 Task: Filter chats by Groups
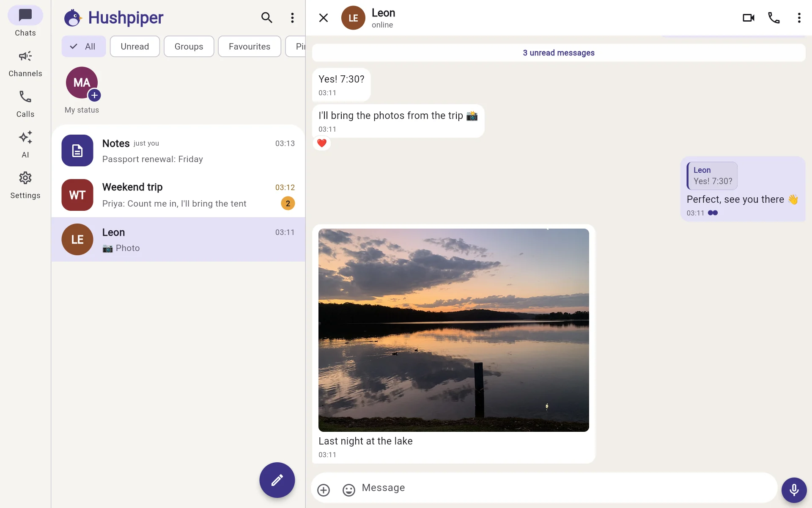point(189,47)
